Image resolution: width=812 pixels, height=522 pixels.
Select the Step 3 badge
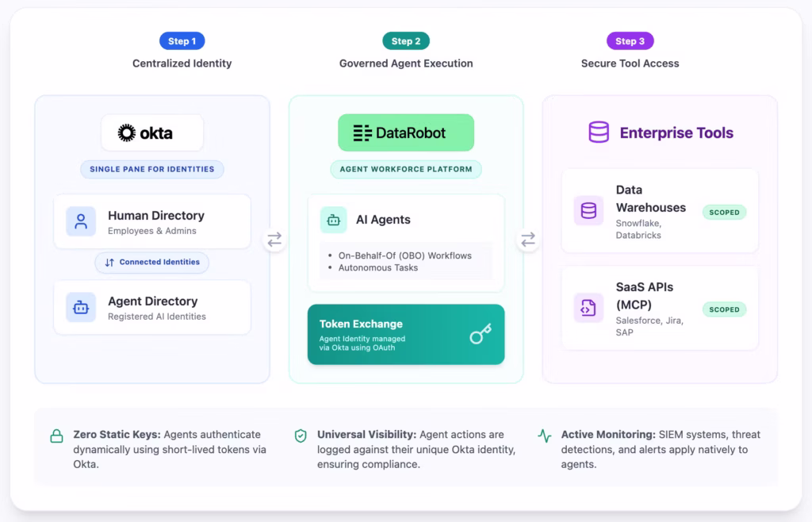(630, 41)
